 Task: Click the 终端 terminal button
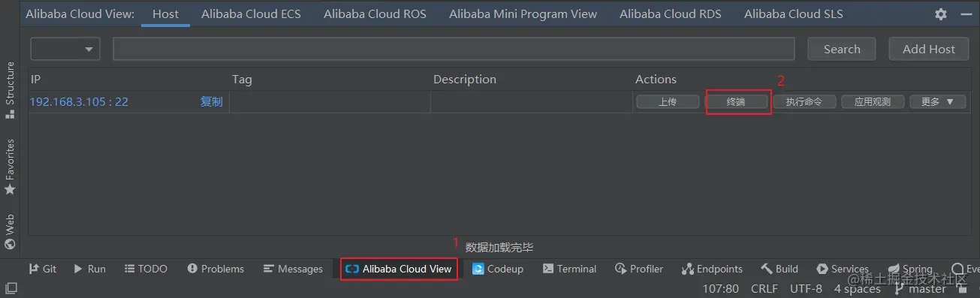click(736, 102)
